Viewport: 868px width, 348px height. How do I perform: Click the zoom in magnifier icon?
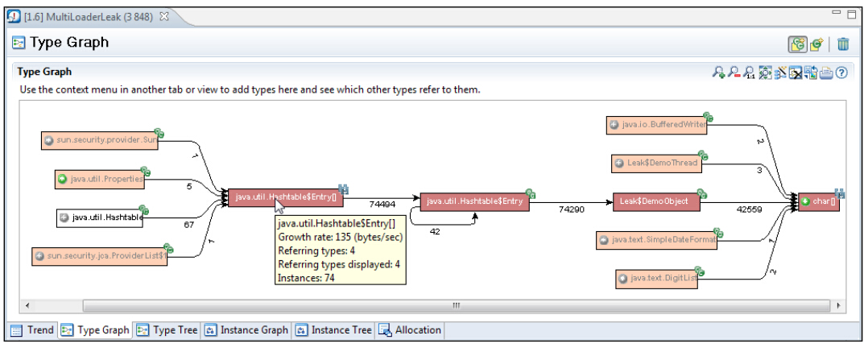pos(718,72)
